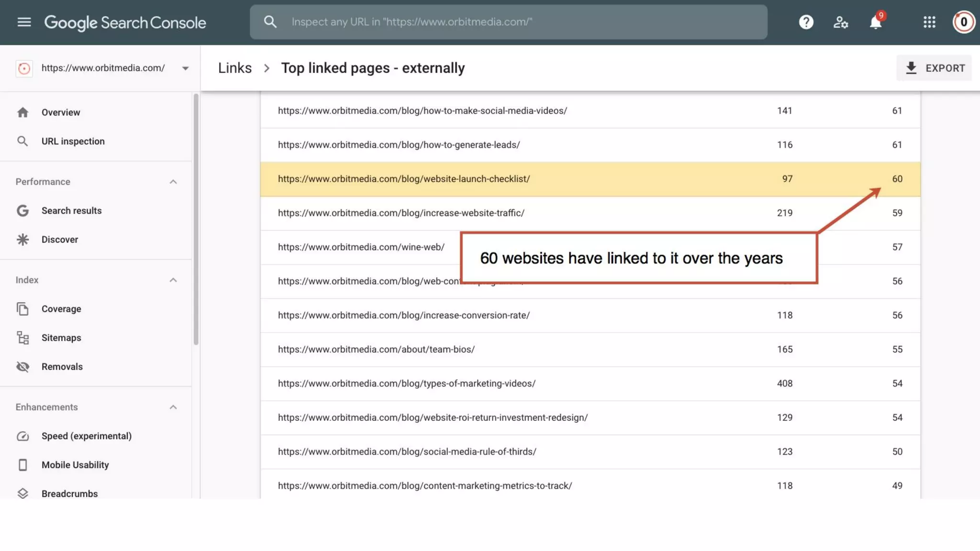Open the Coverage report
The image size is (980, 551).
click(x=61, y=309)
